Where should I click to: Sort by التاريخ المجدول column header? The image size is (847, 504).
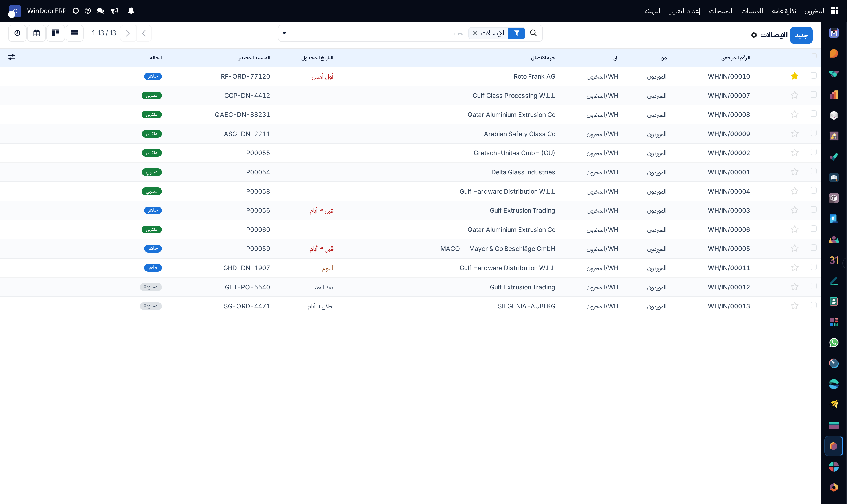[317, 58]
